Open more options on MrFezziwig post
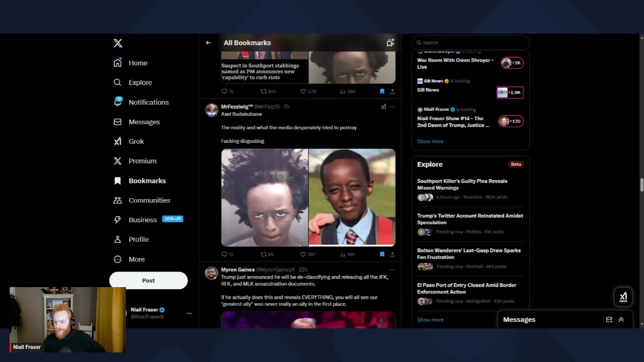Viewport: 644px width, 362px height. tap(392, 107)
